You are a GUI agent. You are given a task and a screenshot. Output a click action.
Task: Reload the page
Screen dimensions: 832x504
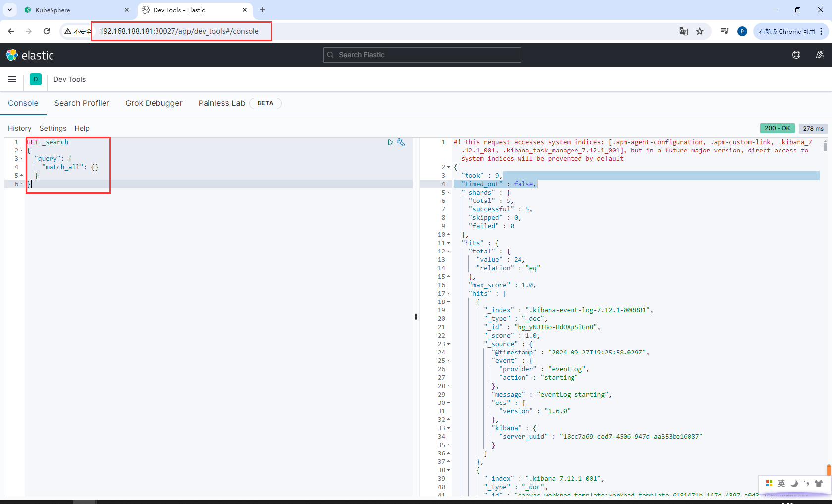click(47, 31)
